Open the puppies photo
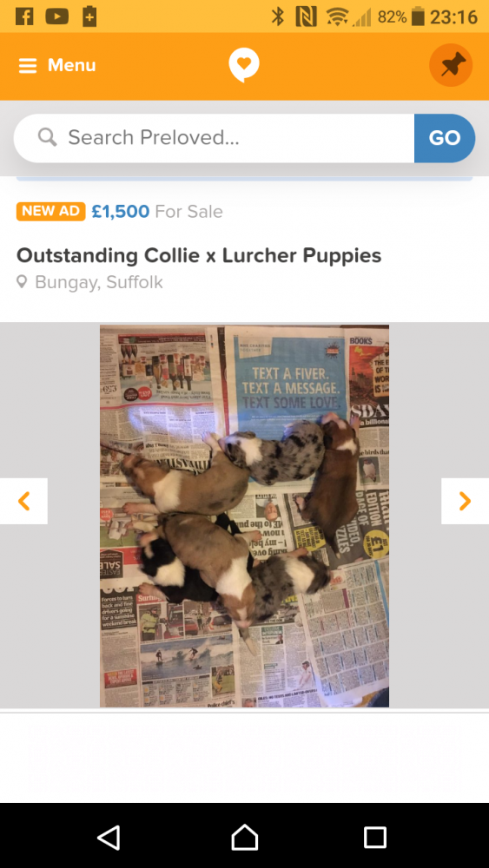 (244, 516)
